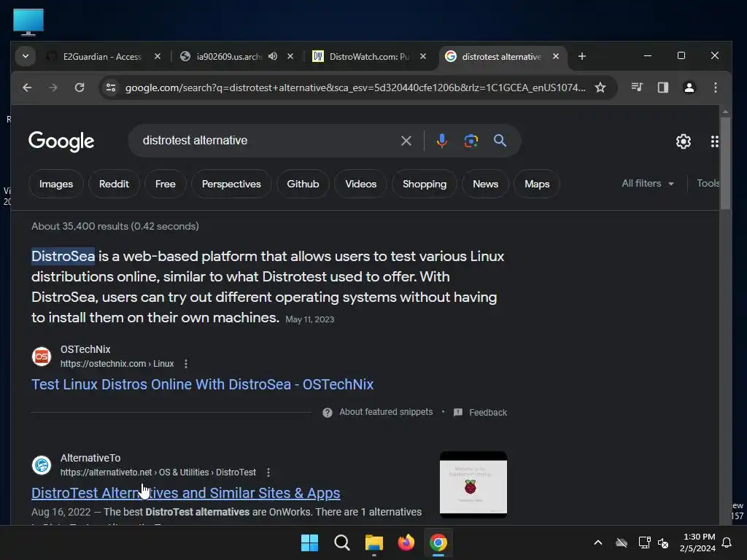
Task: Open the Google apps grid
Action: [x=714, y=141]
